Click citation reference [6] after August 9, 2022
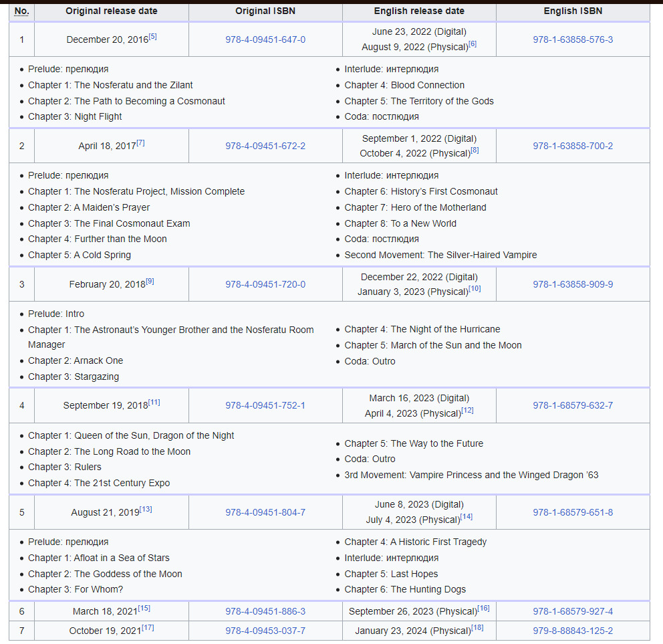 [473, 44]
